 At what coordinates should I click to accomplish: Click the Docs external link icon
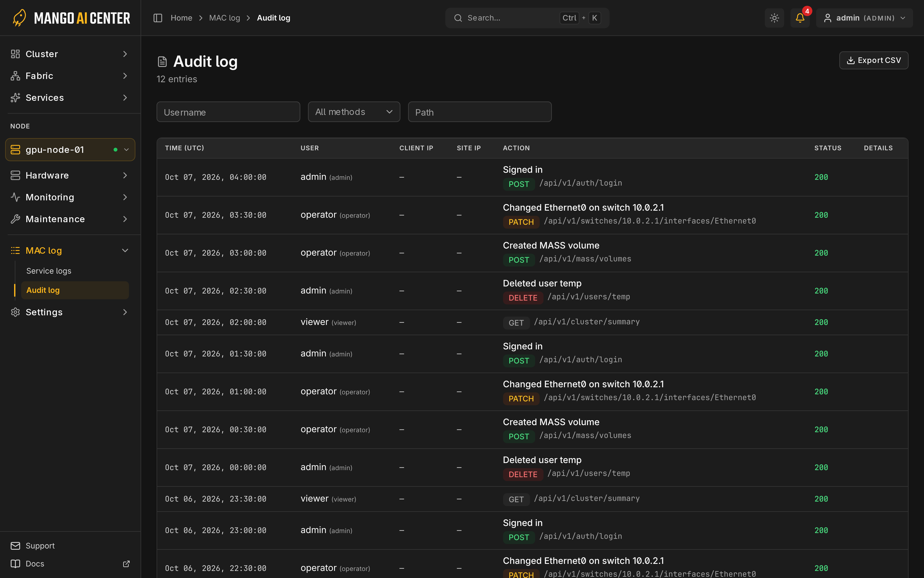click(126, 564)
